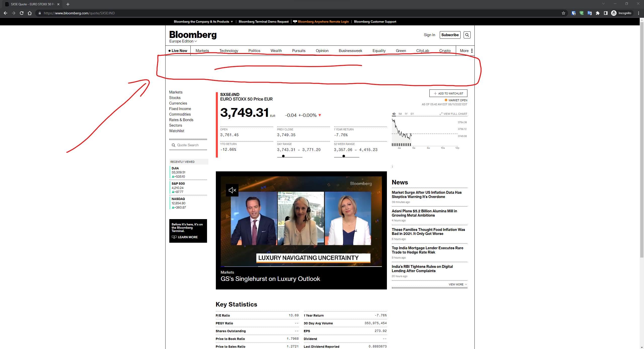Screen dimensions: 644x349
Task: Click the expand icon beside VIEW FULL CHART
Action: (441, 114)
